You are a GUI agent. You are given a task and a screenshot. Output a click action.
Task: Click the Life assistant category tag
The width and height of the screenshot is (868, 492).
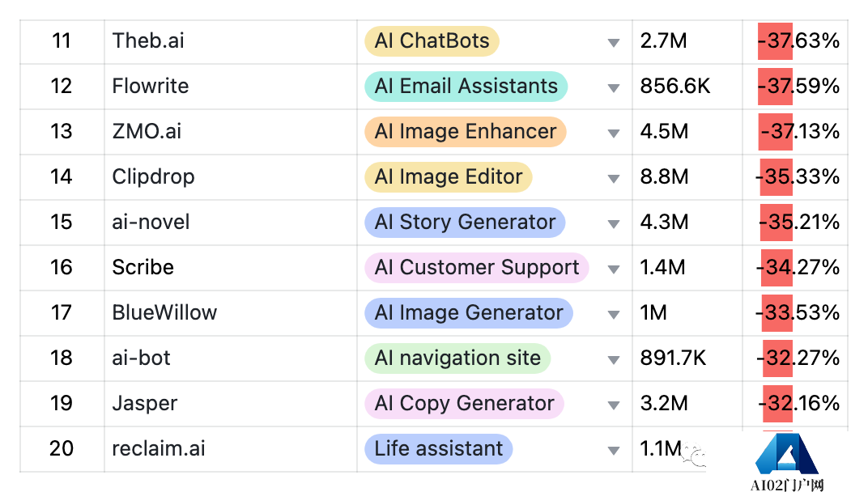438,449
